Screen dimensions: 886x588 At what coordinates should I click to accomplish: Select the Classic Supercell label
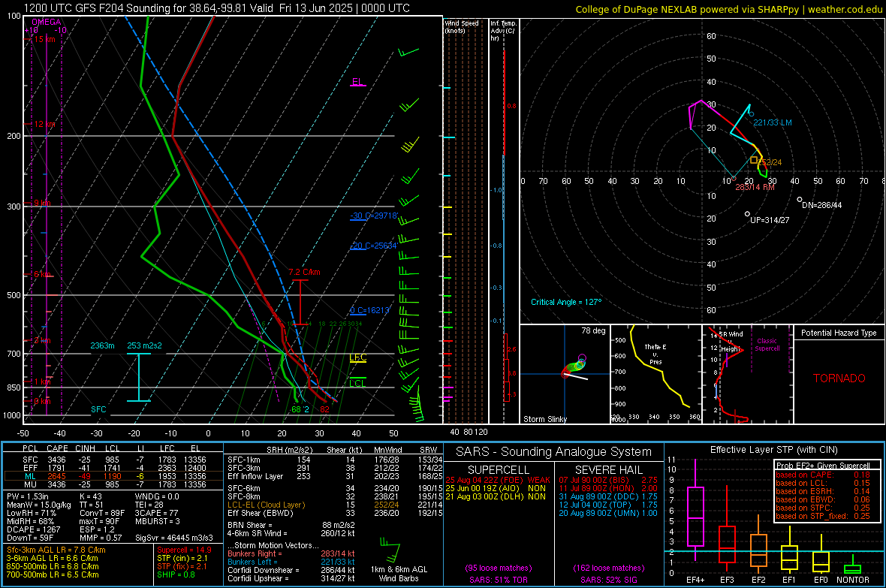(x=767, y=345)
